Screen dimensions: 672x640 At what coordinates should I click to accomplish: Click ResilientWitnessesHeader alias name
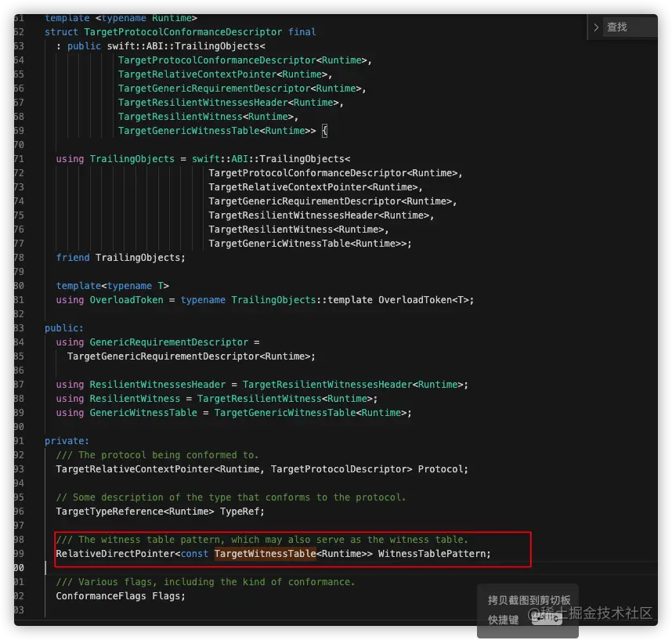[157, 385]
